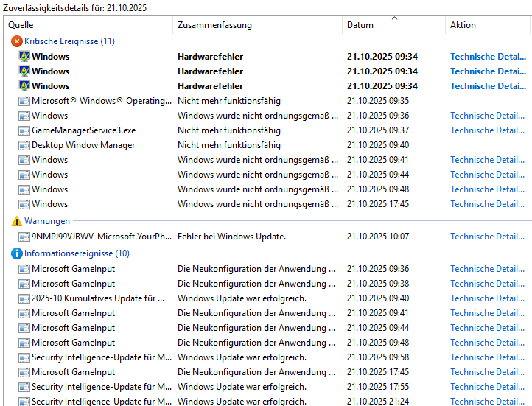Open Technische Details for critical Windows 09:44 event
Screen dimensions: 532x406
(x=488, y=175)
